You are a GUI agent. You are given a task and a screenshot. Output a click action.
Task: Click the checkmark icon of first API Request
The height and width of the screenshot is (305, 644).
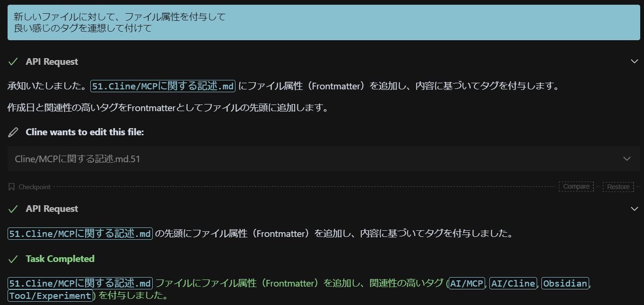(13, 62)
